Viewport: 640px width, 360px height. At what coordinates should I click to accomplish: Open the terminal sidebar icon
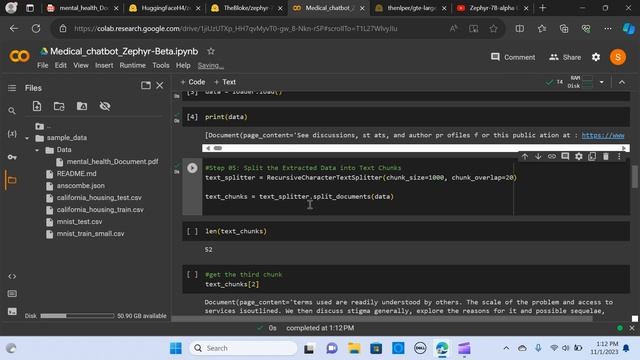pos(12,311)
